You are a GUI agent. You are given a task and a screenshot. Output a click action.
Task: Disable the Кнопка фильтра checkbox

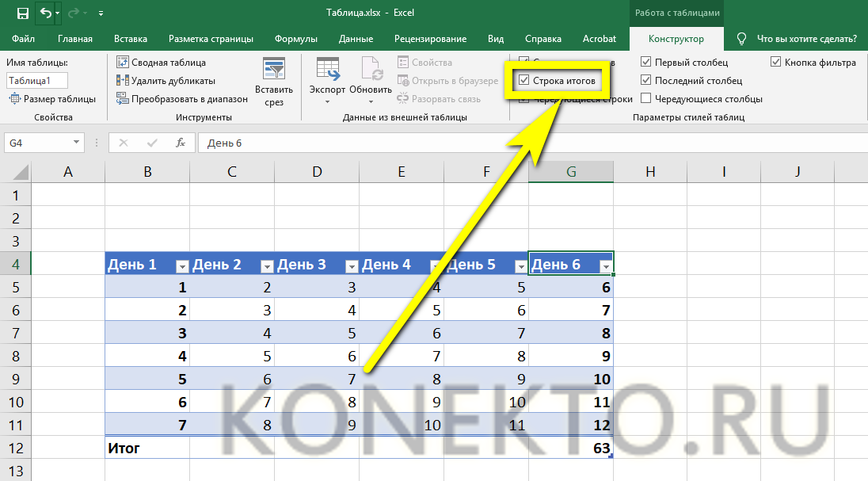[776, 63]
